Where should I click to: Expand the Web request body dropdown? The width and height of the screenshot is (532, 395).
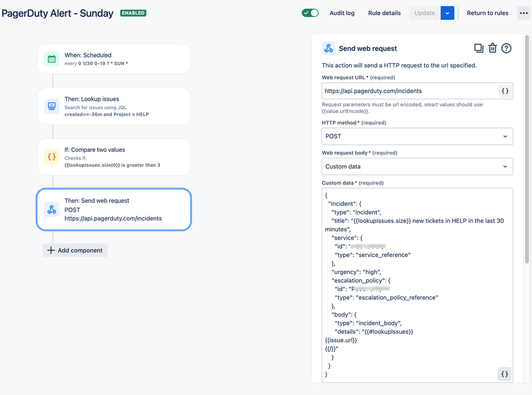(x=417, y=166)
